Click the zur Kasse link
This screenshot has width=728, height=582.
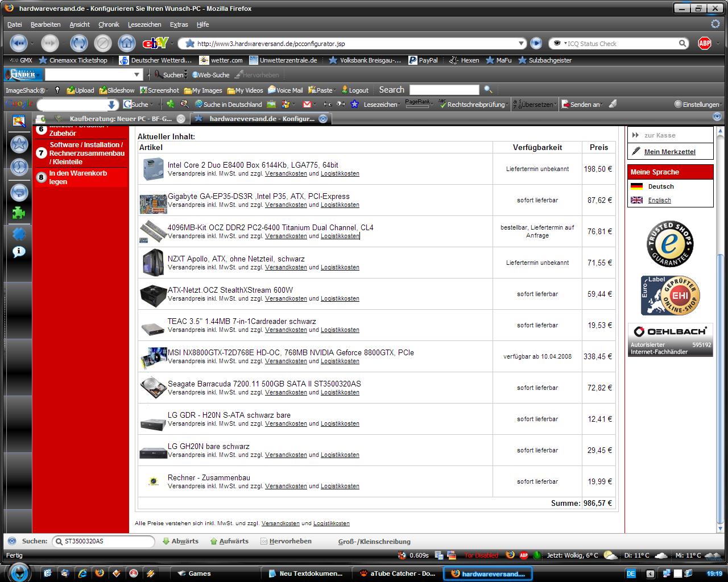(660, 135)
